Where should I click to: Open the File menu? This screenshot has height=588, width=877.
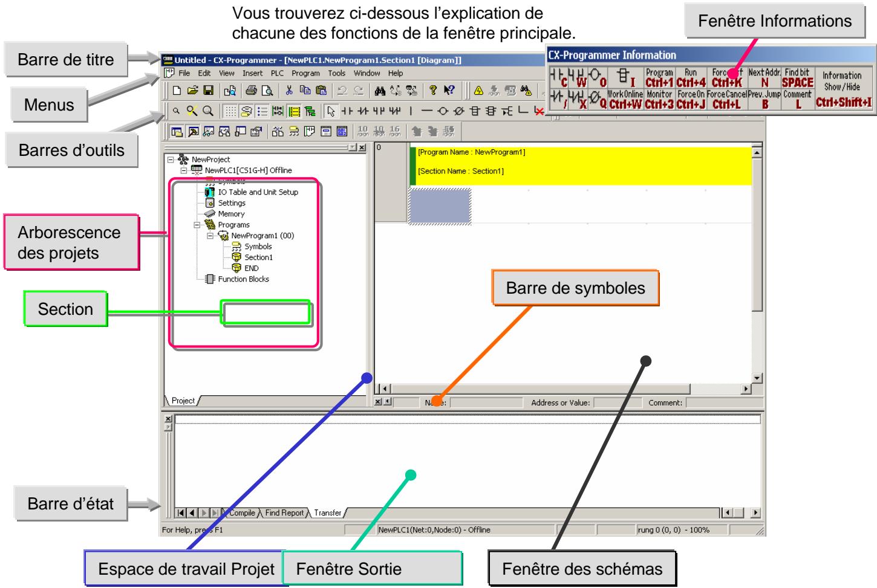coord(184,73)
